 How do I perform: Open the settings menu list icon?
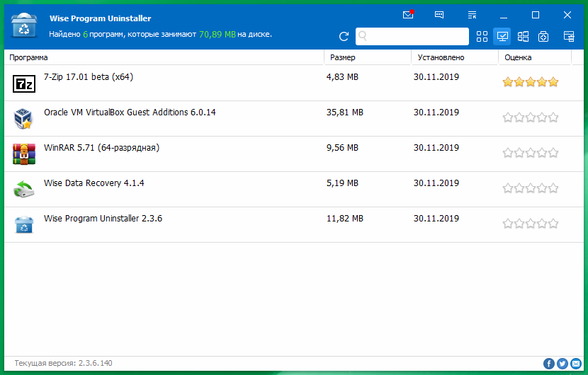[x=472, y=15]
